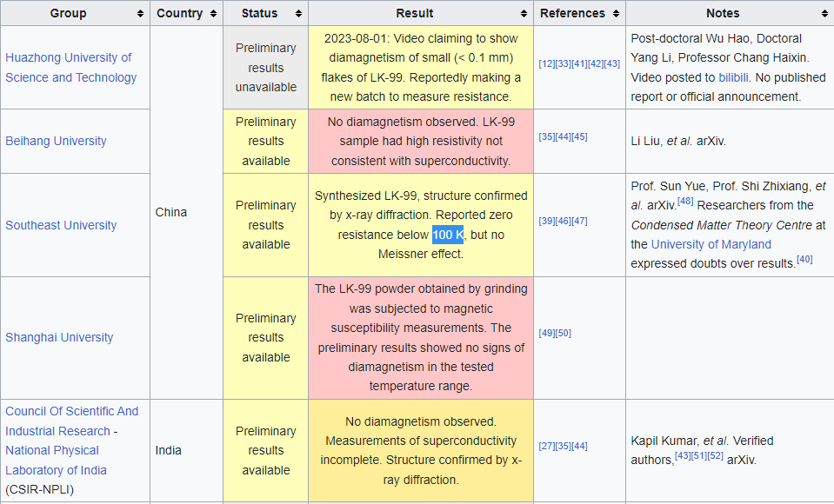Sort table by the Notes column arrows
Image resolution: width=834 pixels, height=504 pixels.
[x=824, y=14]
